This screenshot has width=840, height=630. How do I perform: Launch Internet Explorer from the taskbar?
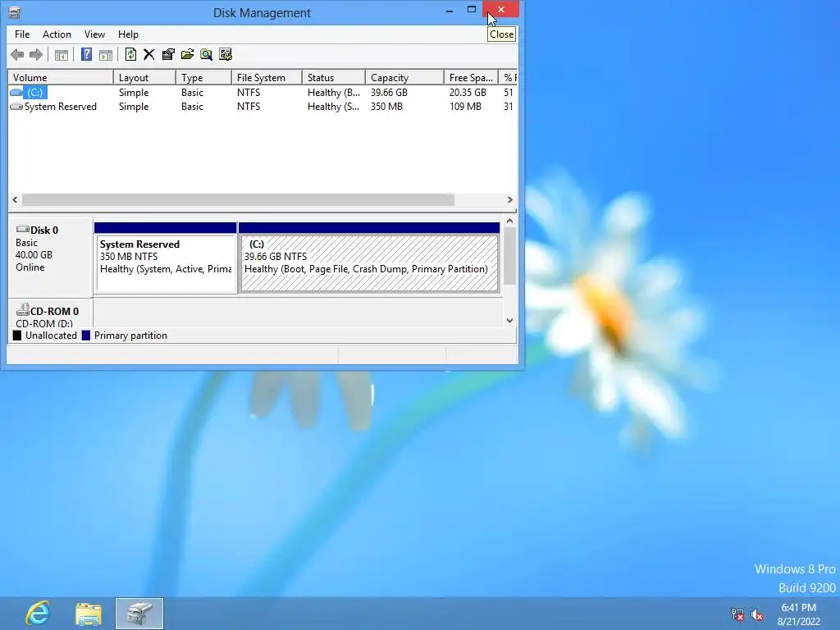tap(38, 614)
